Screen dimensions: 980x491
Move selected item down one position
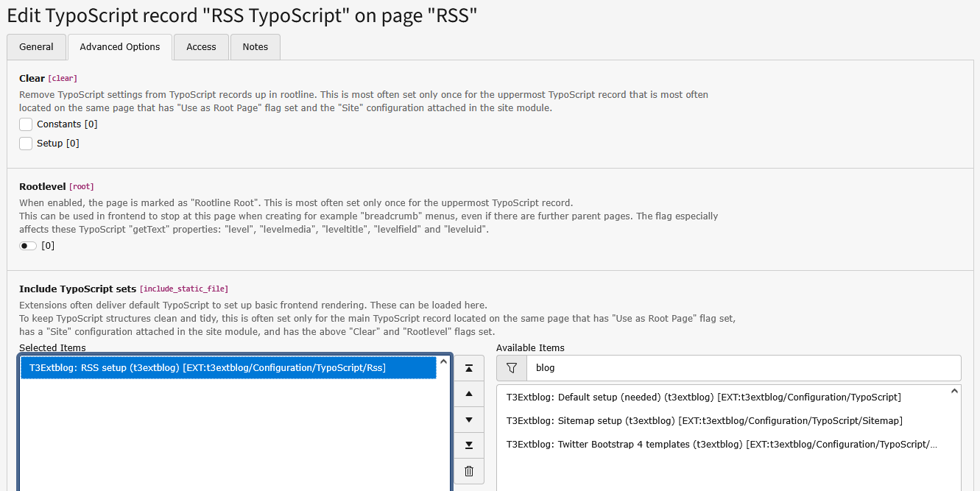pos(469,420)
